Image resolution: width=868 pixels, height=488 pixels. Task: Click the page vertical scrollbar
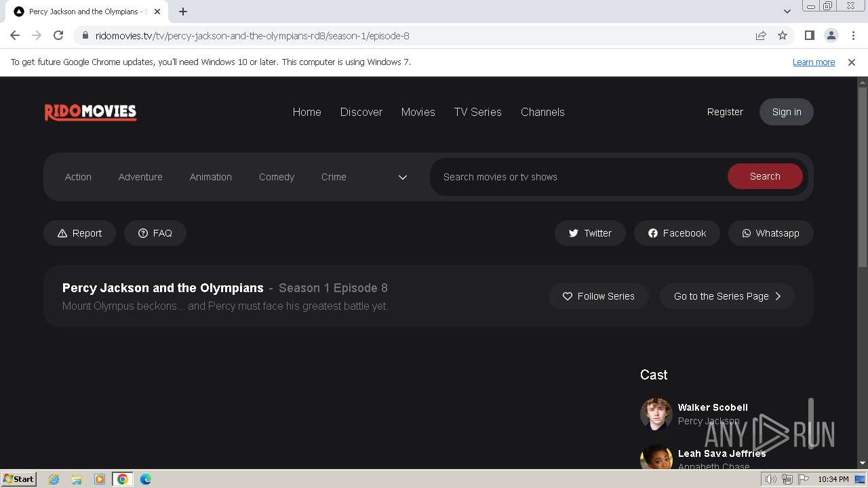pos(863,178)
